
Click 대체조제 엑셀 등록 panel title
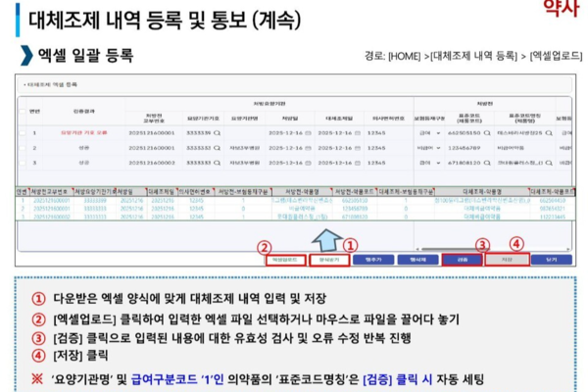click(52, 85)
